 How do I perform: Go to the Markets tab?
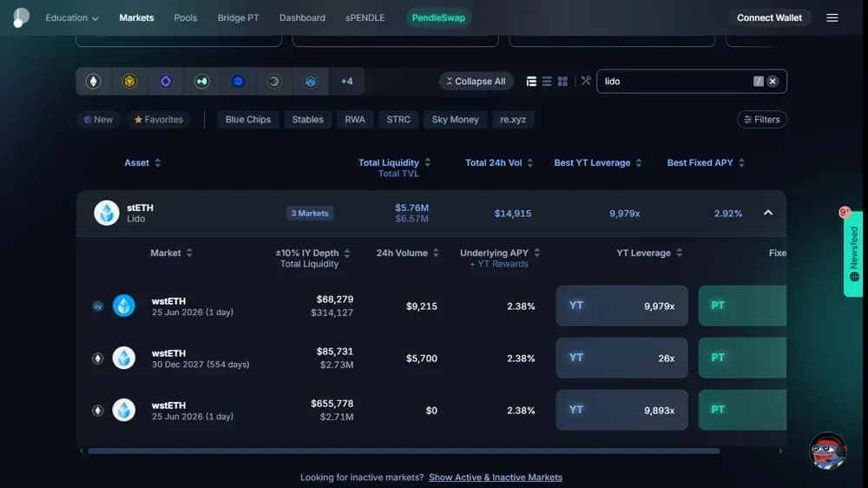click(x=136, y=17)
